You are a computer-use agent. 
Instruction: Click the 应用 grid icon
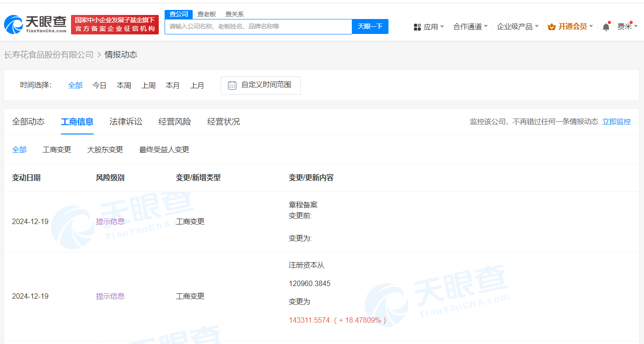(x=417, y=27)
